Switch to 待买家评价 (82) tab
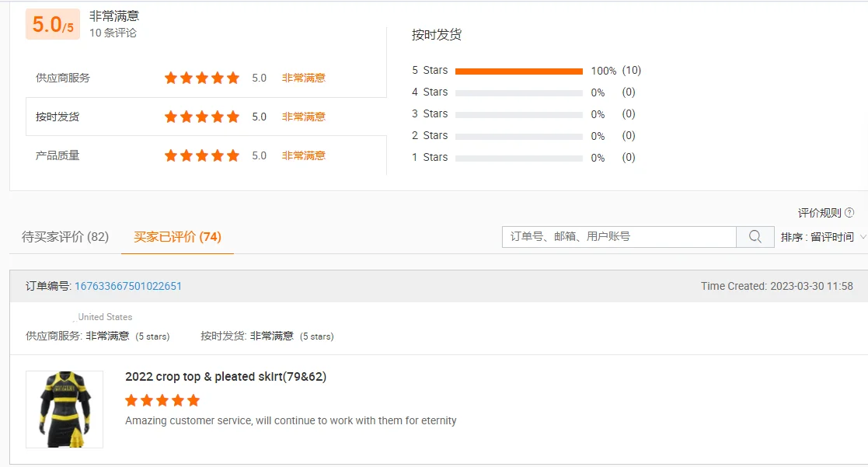The width and height of the screenshot is (868, 467). pos(65,237)
